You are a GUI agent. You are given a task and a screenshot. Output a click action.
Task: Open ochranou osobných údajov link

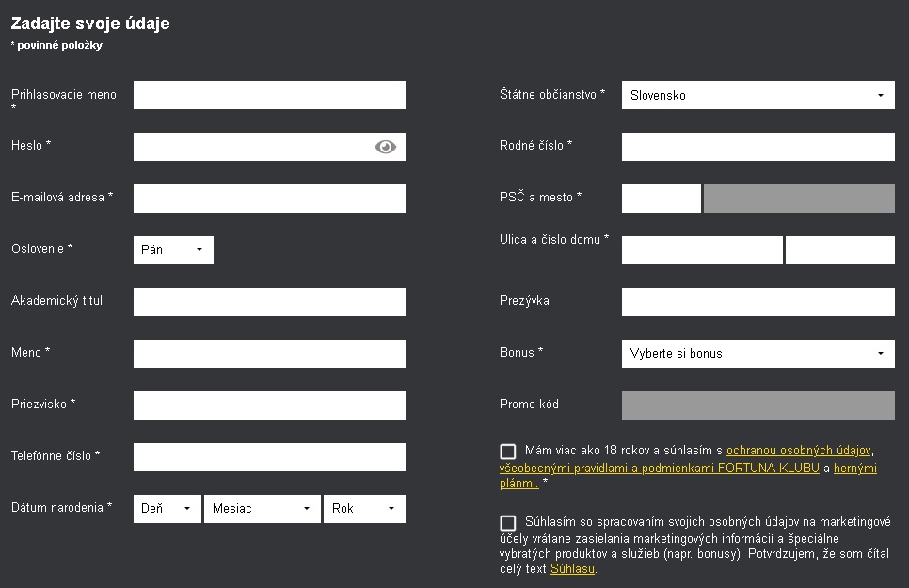(x=798, y=451)
